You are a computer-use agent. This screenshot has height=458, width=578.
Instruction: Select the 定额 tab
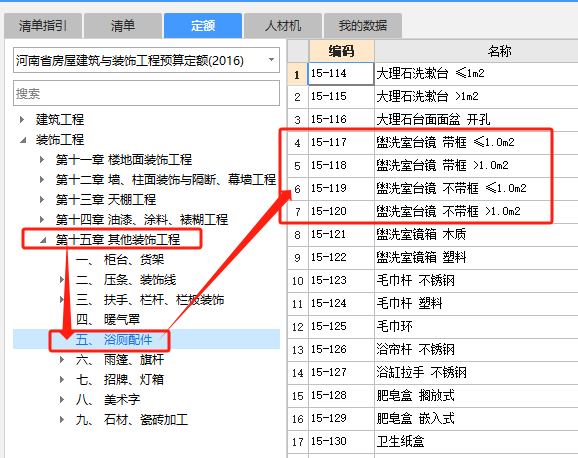(203, 26)
